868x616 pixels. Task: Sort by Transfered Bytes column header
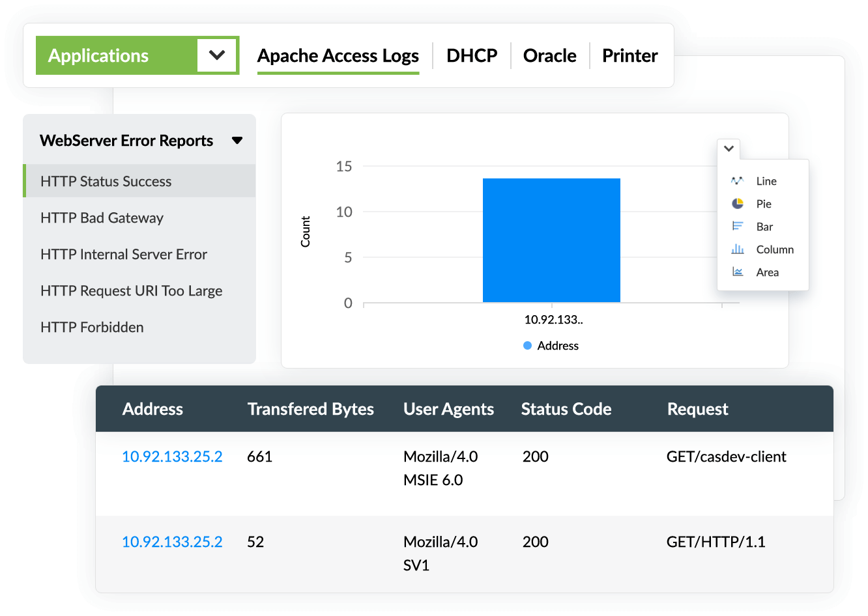(x=310, y=409)
